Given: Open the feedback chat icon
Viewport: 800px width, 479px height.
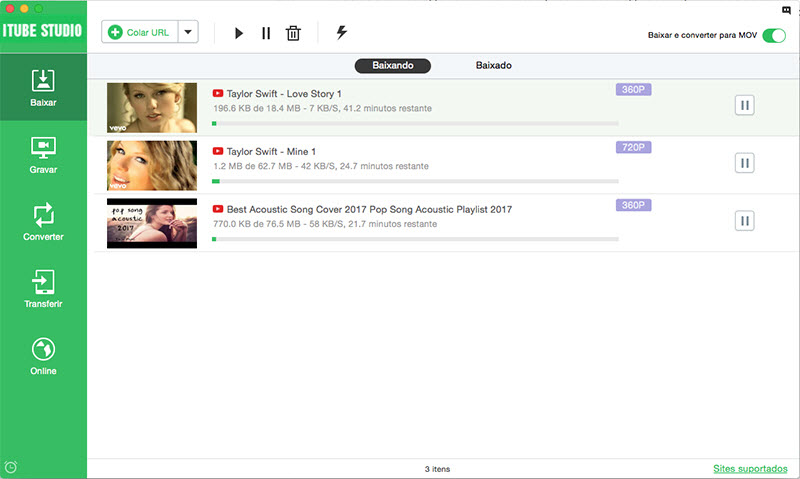Looking at the screenshot, I should pyautogui.click(x=786, y=10).
